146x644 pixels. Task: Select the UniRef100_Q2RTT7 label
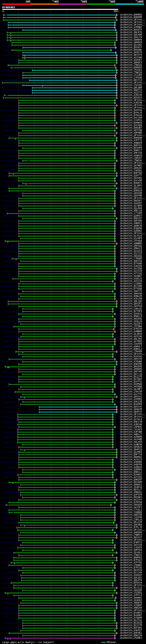coord(131,176)
